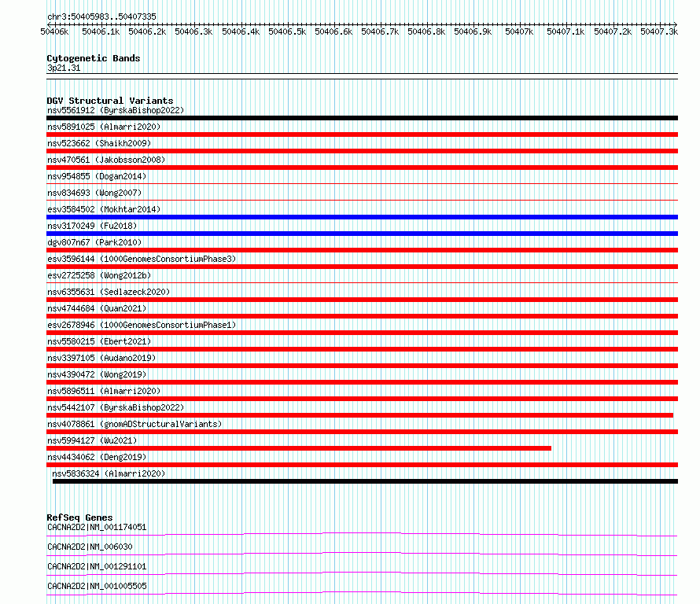Click the 50406k ruler tick label
The height and width of the screenshot is (604, 700).
(x=54, y=31)
